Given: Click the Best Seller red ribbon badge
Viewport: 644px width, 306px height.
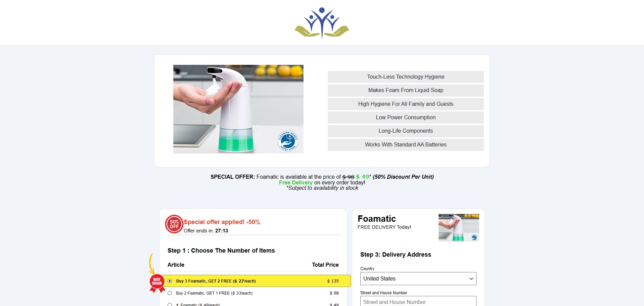Looking at the screenshot, I should tap(157, 282).
